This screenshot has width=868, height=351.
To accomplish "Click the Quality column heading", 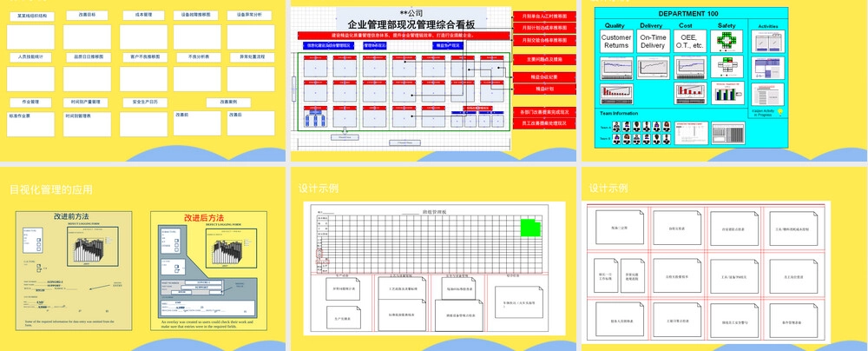I will [615, 25].
